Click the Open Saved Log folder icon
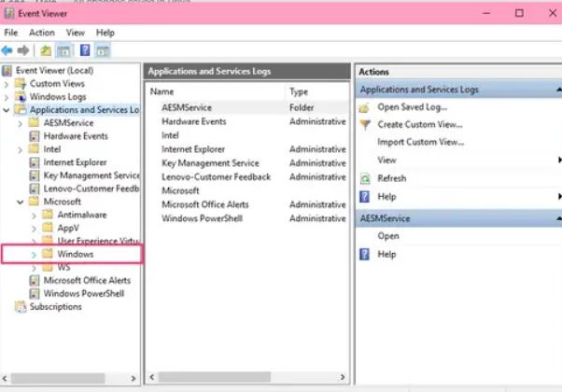This screenshot has height=392, width=562. [x=364, y=107]
